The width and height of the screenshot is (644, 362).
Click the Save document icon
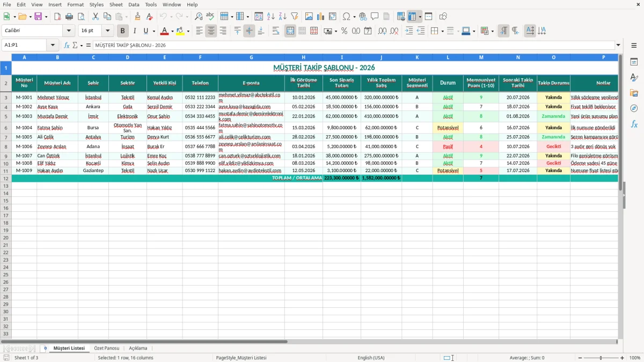[x=38, y=17]
